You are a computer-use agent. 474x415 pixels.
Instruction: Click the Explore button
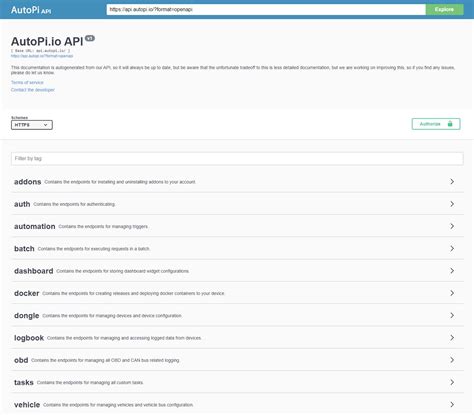pyautogui.click(x=444, y=9)
